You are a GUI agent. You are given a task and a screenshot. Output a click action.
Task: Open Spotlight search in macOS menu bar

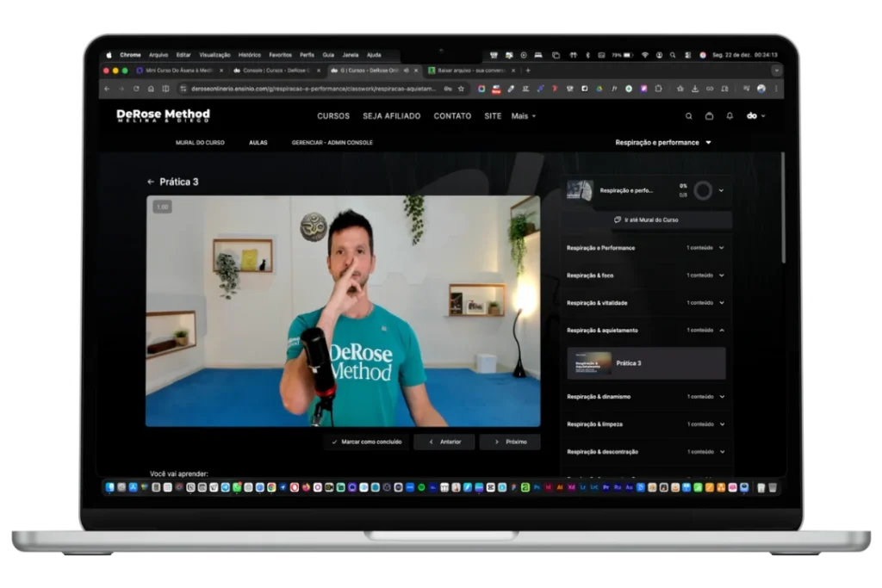click(673, 55)
